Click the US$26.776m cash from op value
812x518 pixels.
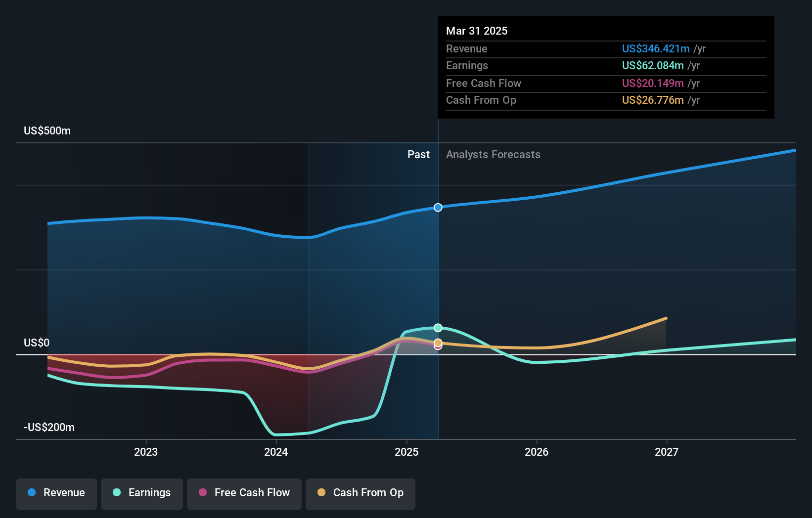(653, 100)
